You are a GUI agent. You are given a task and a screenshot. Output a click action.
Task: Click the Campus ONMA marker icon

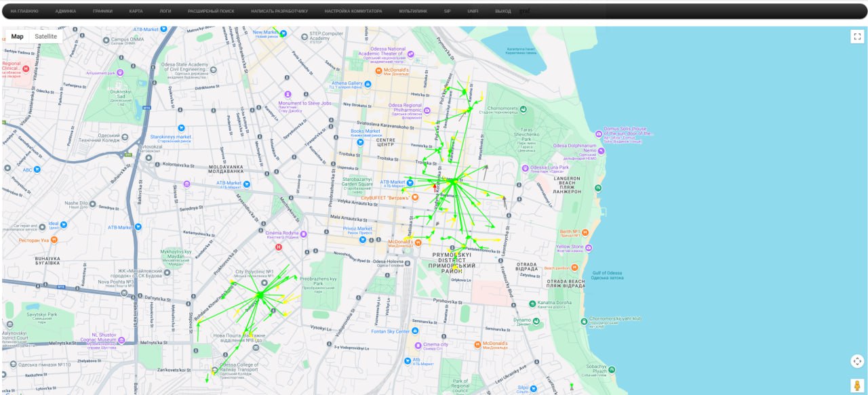click(105, 39)
